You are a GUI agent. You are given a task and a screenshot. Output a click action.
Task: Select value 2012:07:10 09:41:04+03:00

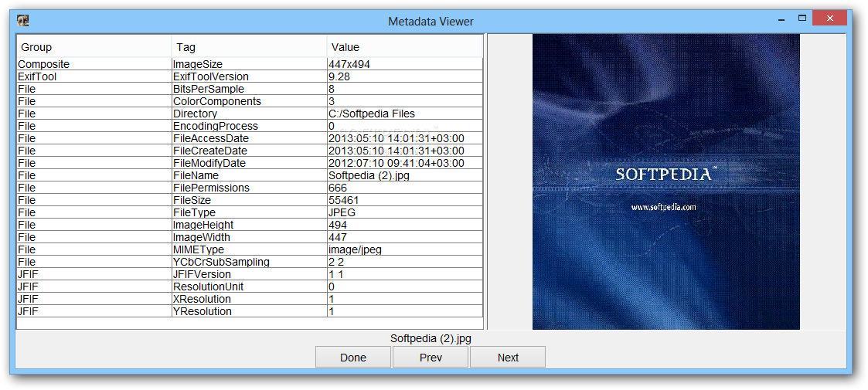[405, 163]
